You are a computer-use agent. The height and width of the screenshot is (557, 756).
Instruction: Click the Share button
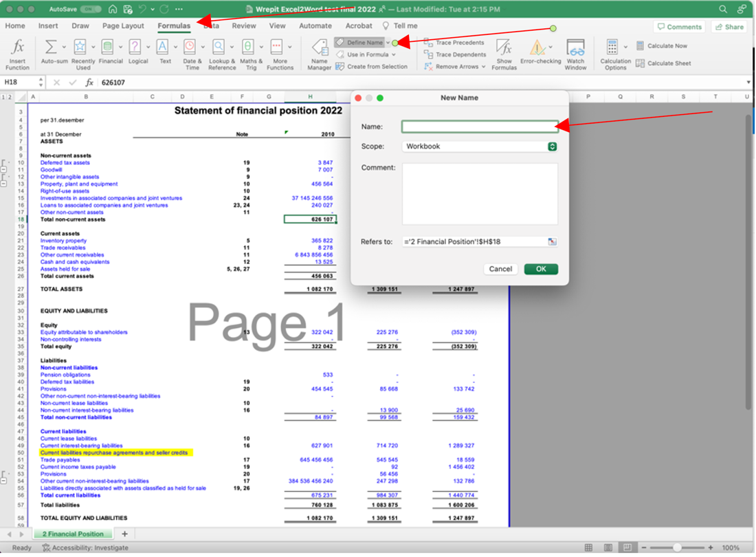(x=729, y=27)
